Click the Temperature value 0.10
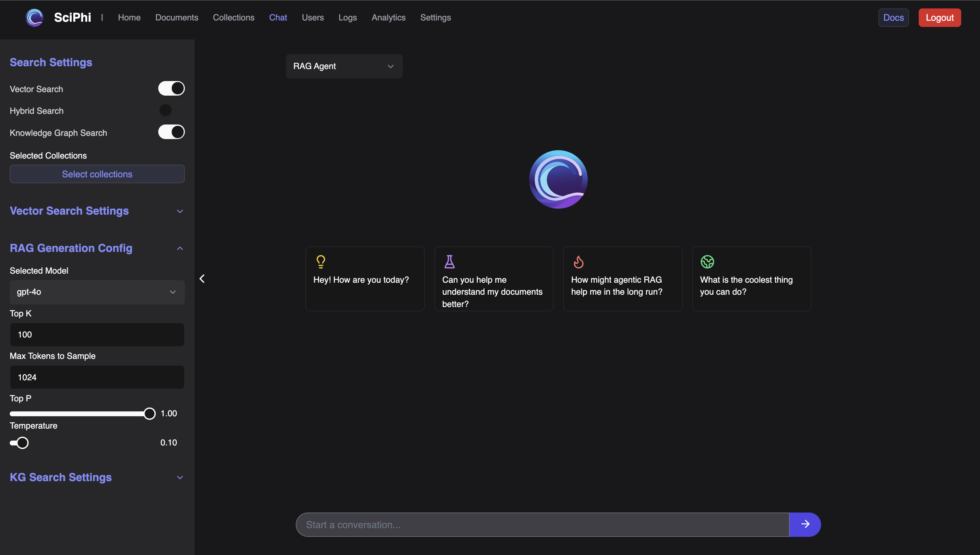This screenshot has height=555, width=980. [x=169, y=443]
